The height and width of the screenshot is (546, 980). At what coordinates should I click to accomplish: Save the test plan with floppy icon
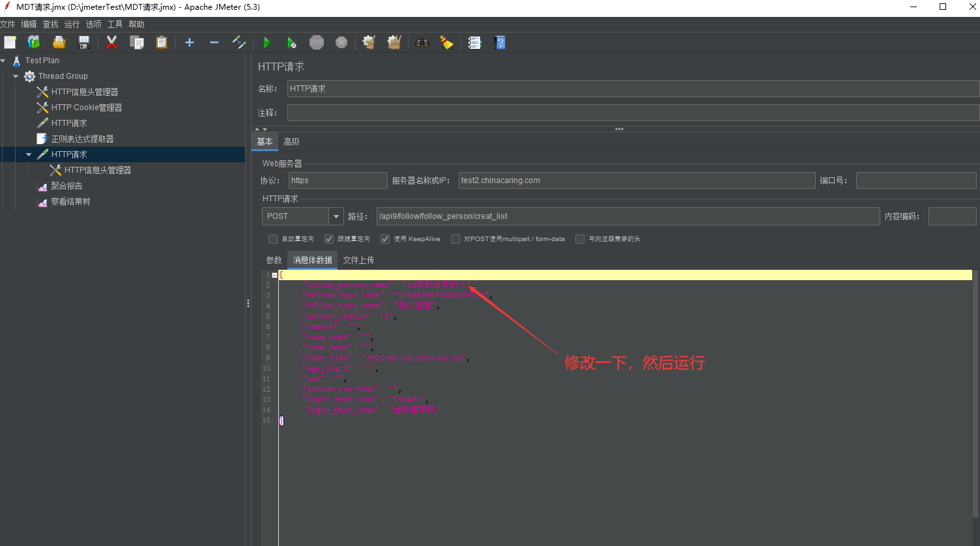pyautogui.click(x=84, y=42)
